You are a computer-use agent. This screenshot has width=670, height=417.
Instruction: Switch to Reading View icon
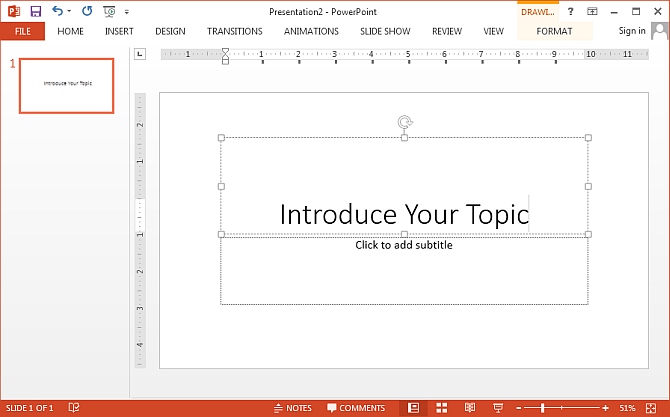click(x=470, y=408)
